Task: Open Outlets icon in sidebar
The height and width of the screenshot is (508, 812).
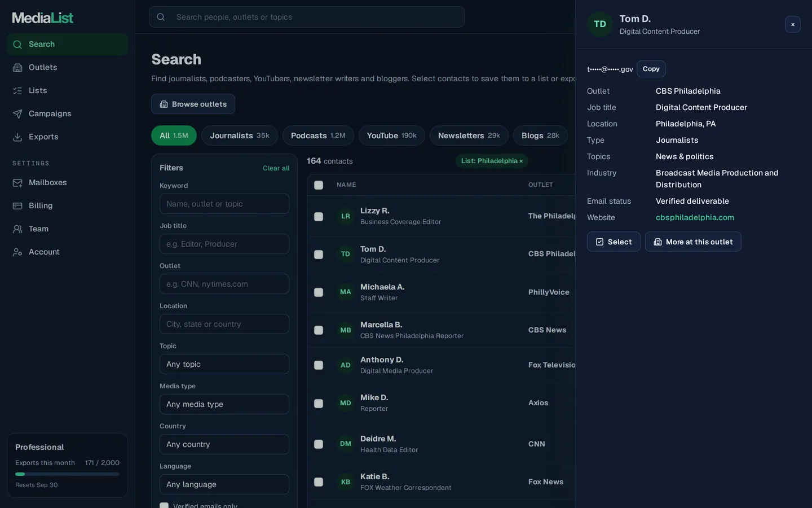Action: (x=17, y=68)
